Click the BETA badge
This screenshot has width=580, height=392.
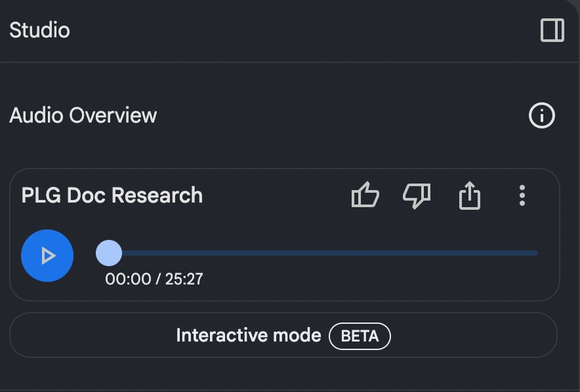pyautogui.click(x=360, y=336)
